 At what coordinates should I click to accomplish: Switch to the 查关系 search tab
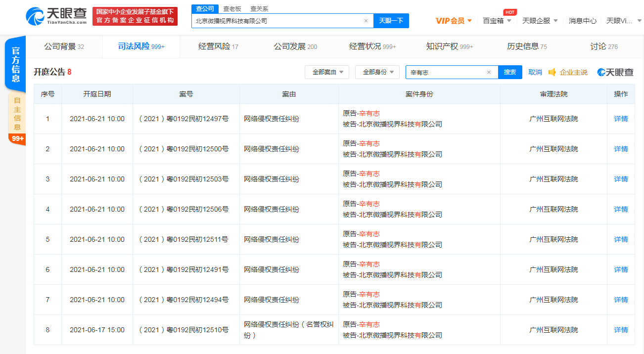259,8
